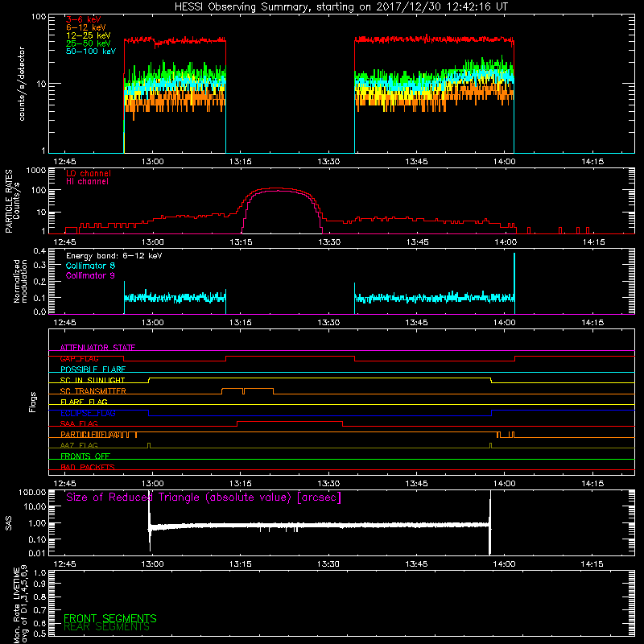The height and width of the screenshot is (644, 644).
Task: Select the SC_IN_SUNLIGHT flag label
Action: click(93, 380)
